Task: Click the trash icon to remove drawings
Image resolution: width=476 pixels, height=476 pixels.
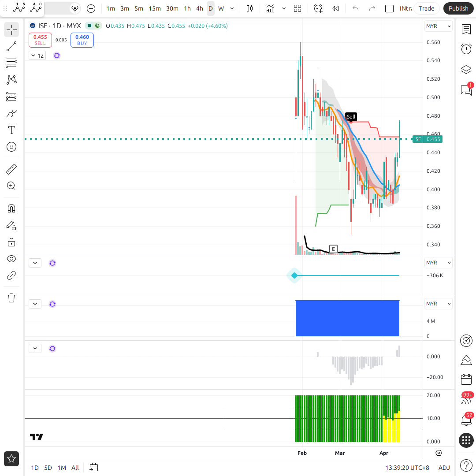Action: (x=11, y=298)
